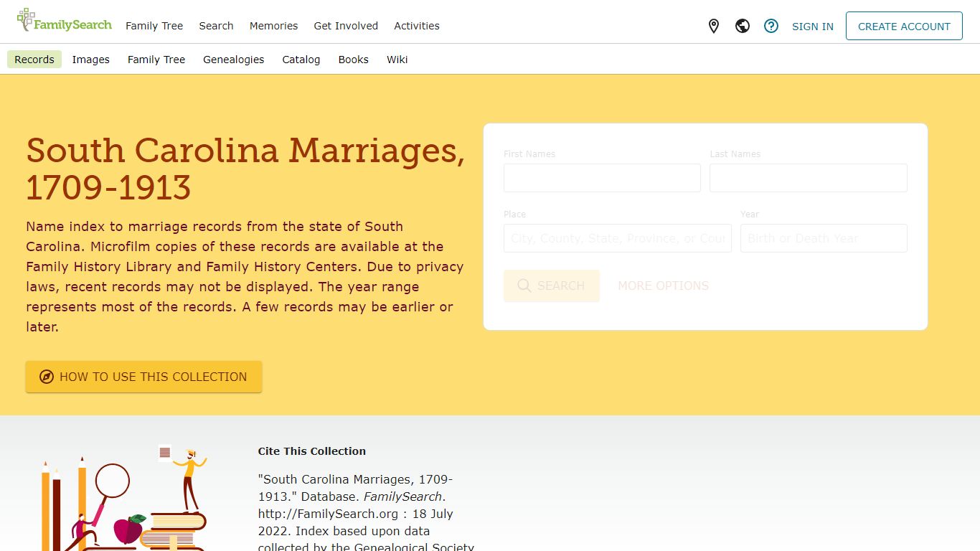Switch to Family Tree search tab
Screen dimensions: 980x551
(x=156, y=60)
